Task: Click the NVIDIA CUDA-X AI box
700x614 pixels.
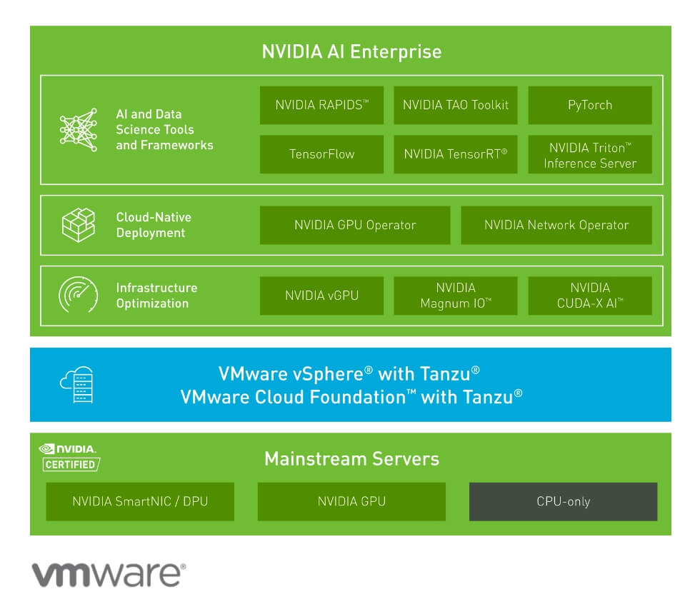Action: 590,296
